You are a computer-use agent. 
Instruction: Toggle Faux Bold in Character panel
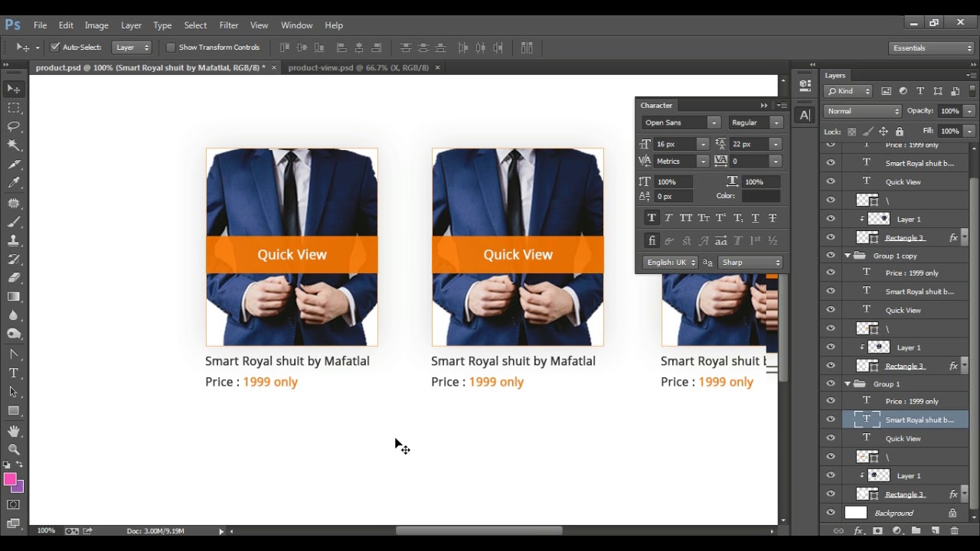[x=652, y=218]
